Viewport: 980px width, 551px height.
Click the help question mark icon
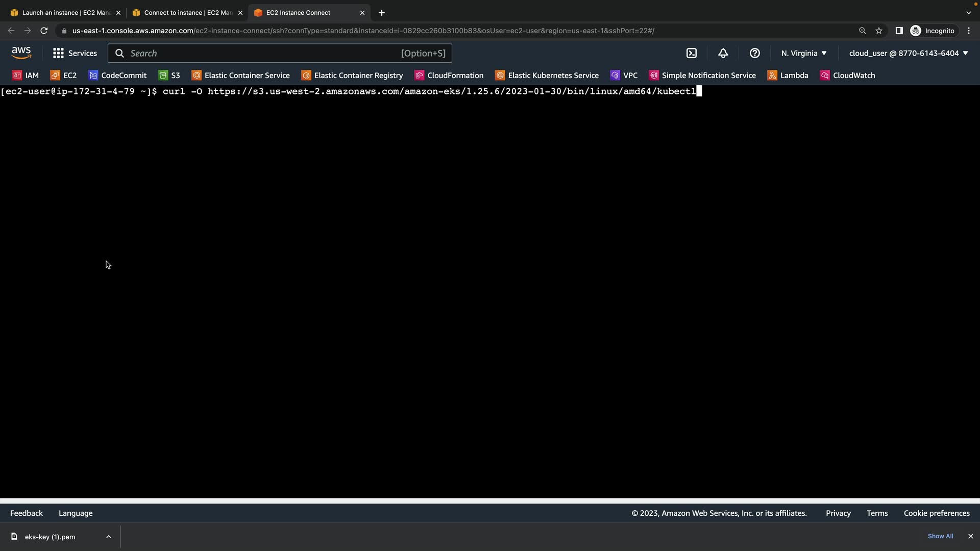point(754,53)
